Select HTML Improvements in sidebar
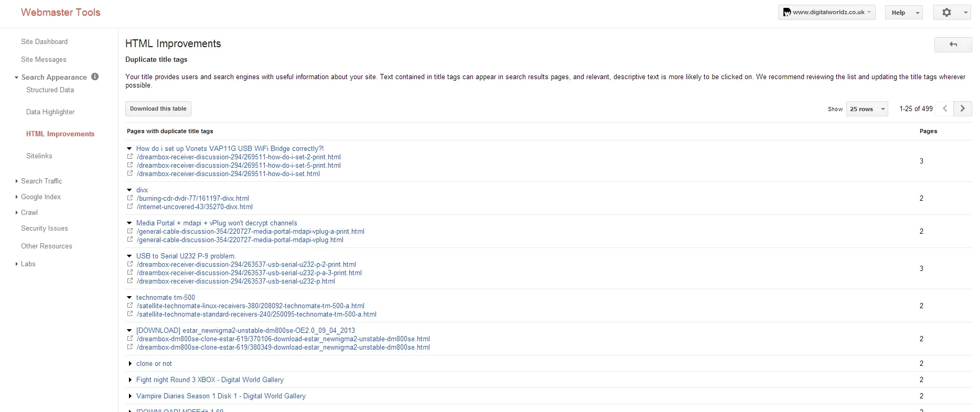 click(60, 134)
